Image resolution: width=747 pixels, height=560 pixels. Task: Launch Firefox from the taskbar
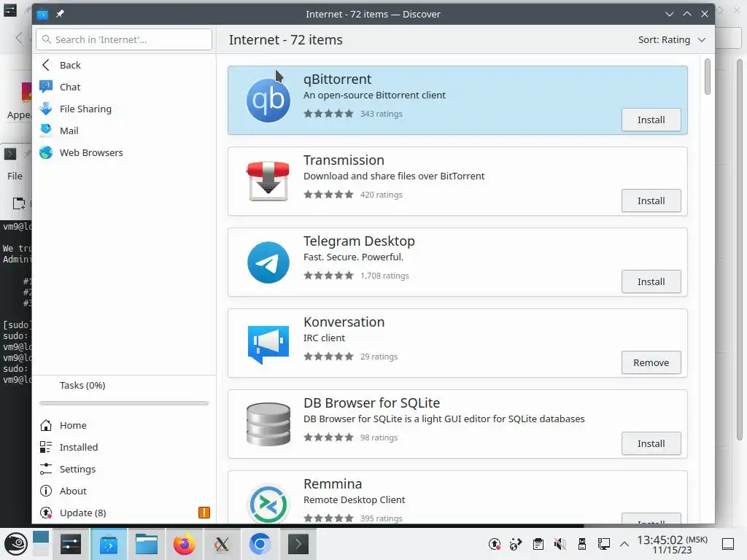(x=184, y=544)
